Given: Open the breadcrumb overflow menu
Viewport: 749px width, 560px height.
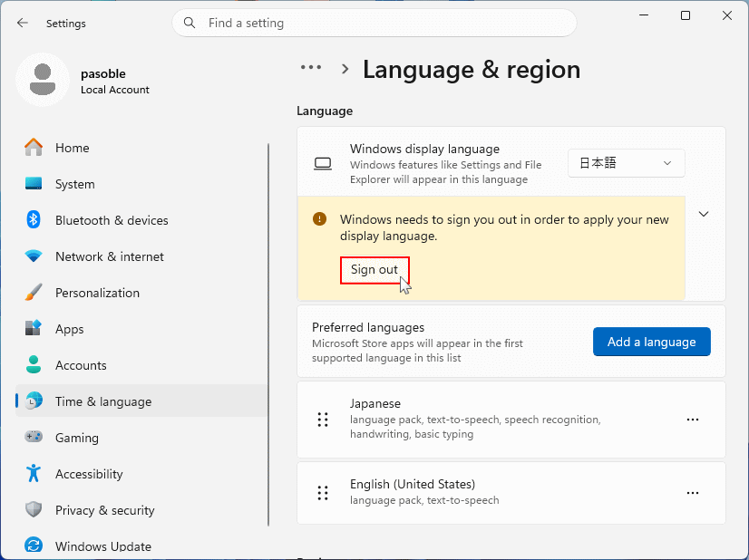Looking at the screenshot, I should pos(311,67).
